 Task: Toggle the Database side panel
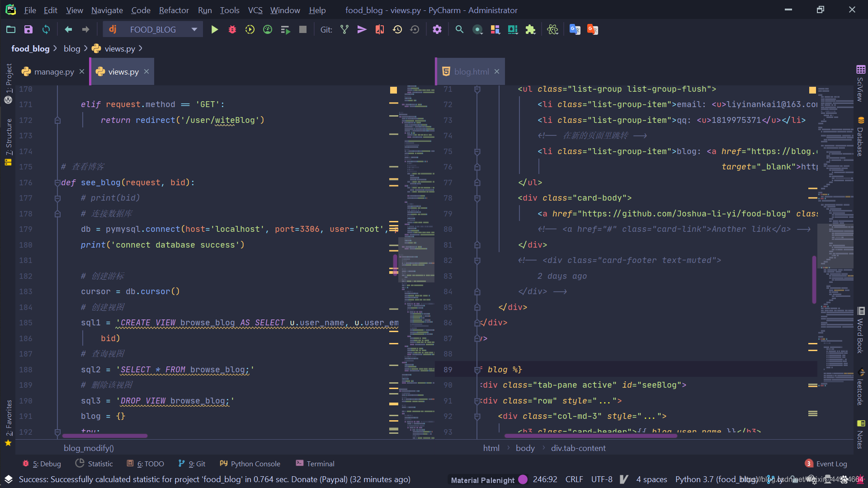(860, 141)
